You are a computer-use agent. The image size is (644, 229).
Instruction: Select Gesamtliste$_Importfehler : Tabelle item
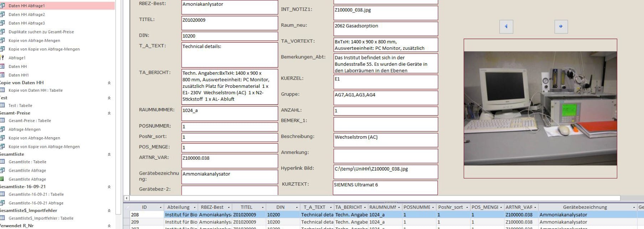tap(41, 218)
